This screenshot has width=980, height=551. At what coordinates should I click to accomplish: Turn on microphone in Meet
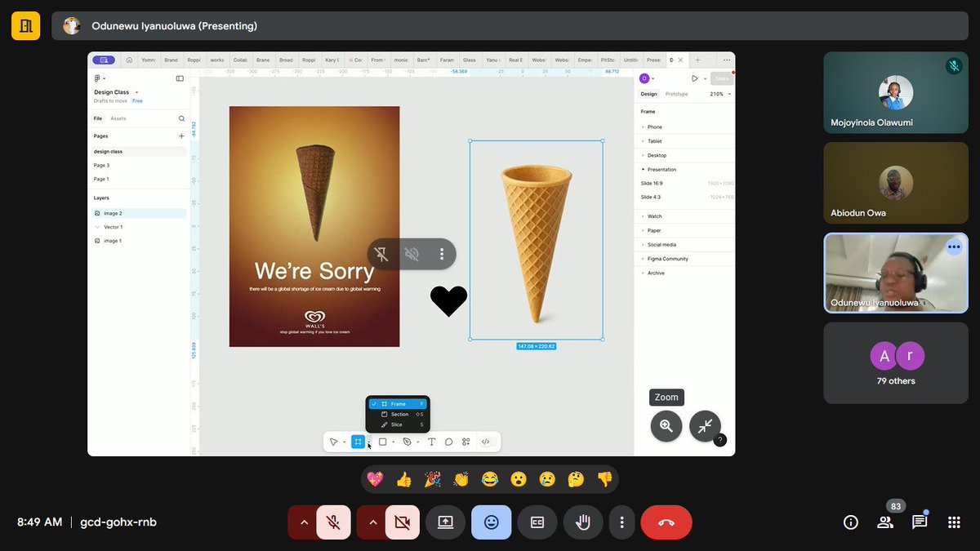tap(333, 522)
